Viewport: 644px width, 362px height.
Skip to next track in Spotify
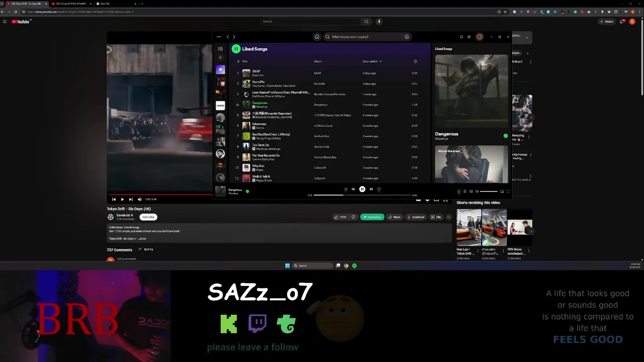(371, 189)
